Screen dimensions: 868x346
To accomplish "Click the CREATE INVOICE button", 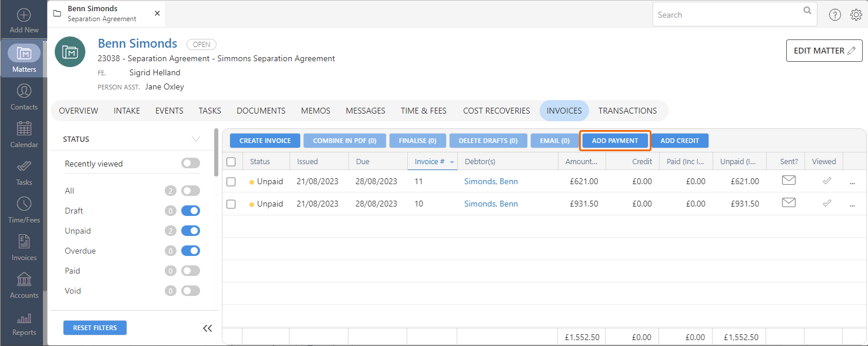I will pos(265,141).
